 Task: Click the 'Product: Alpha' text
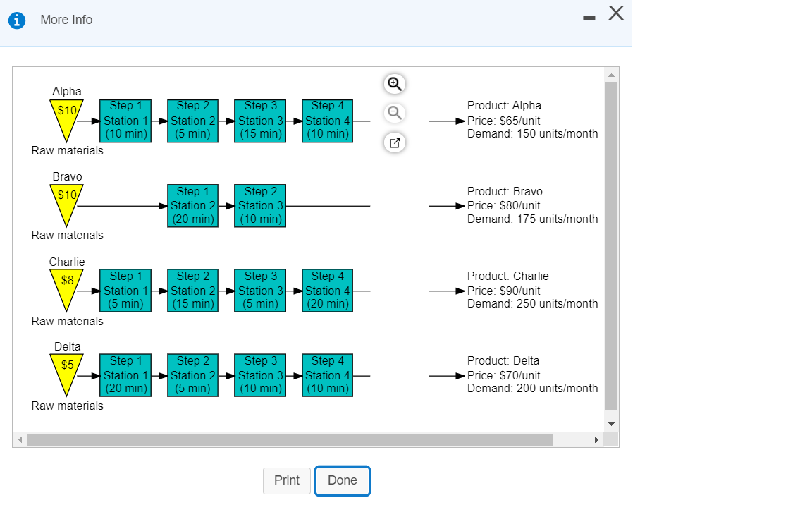pyautogui.click(x=505, y=106)
